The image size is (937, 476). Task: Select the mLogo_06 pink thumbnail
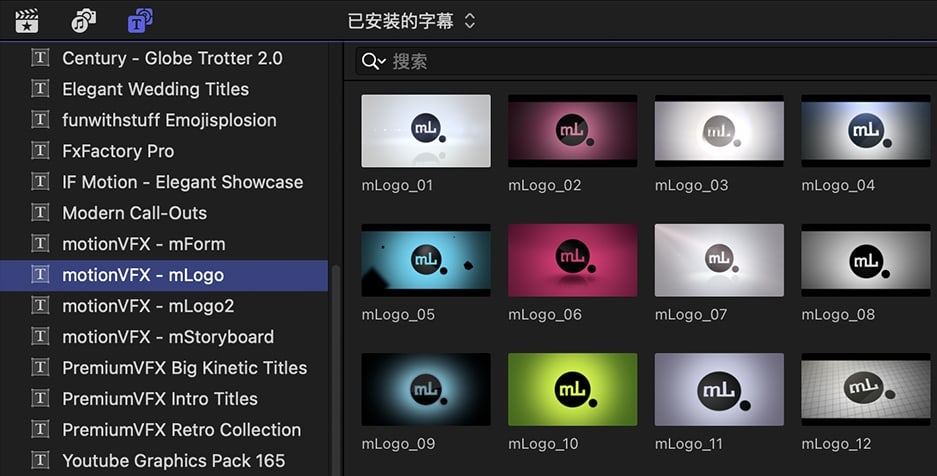[572, 260]
